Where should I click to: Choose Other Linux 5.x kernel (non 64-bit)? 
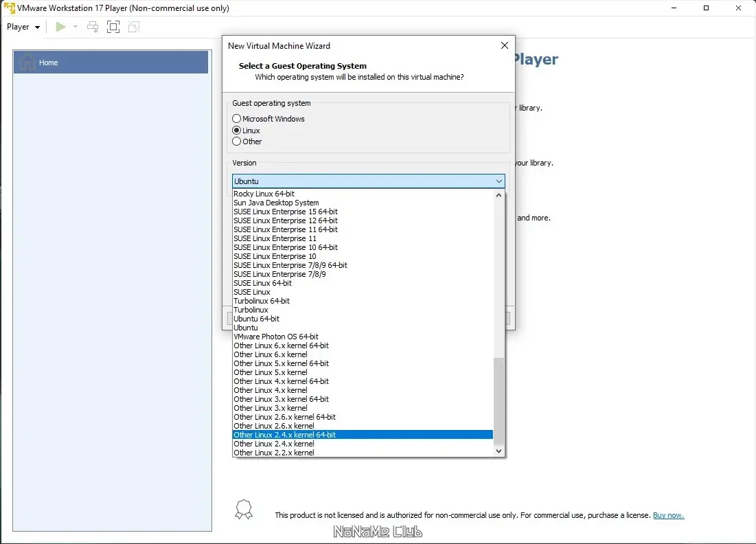point(363,372)
